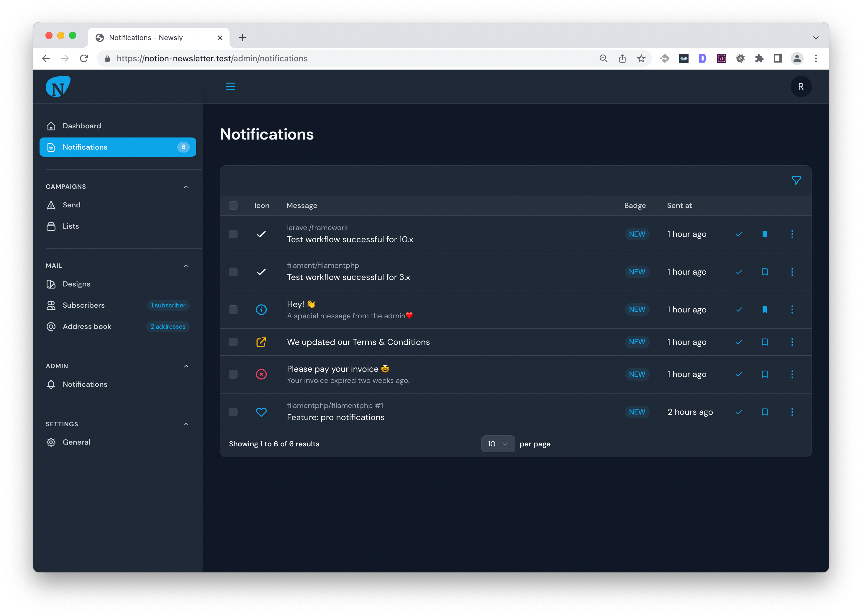This screenshot has height=616, width=862.
Task: Click the info icon on the admin message
Action: pyautogui.click(x=261, y=309)
